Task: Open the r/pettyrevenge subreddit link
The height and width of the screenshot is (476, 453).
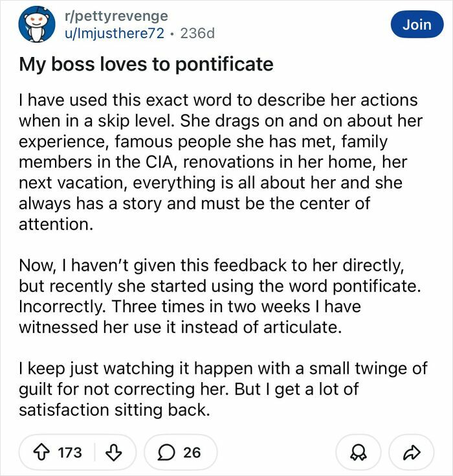Action: click(116, 16)
